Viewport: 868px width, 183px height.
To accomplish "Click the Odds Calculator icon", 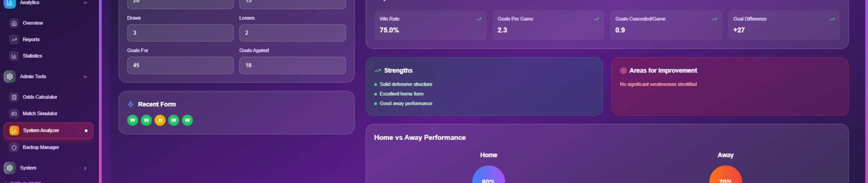I will coord(14,97).
